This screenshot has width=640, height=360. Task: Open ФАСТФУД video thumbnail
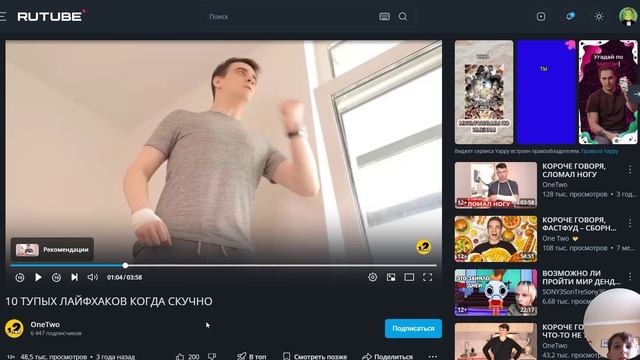(496, 239)
